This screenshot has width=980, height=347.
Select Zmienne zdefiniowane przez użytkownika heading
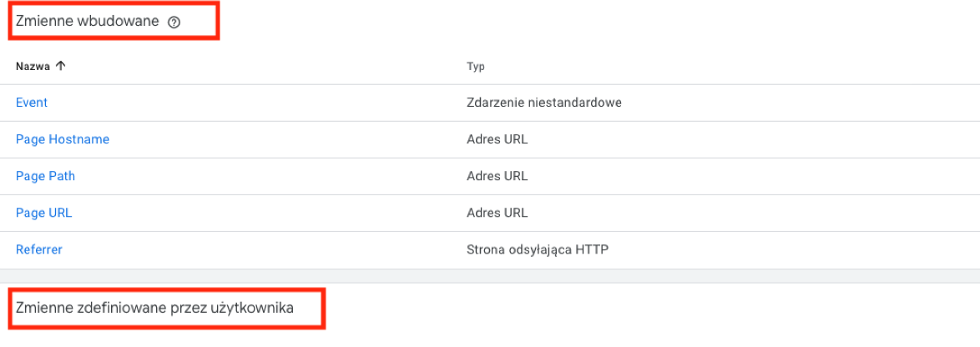(x=155, y=308)
